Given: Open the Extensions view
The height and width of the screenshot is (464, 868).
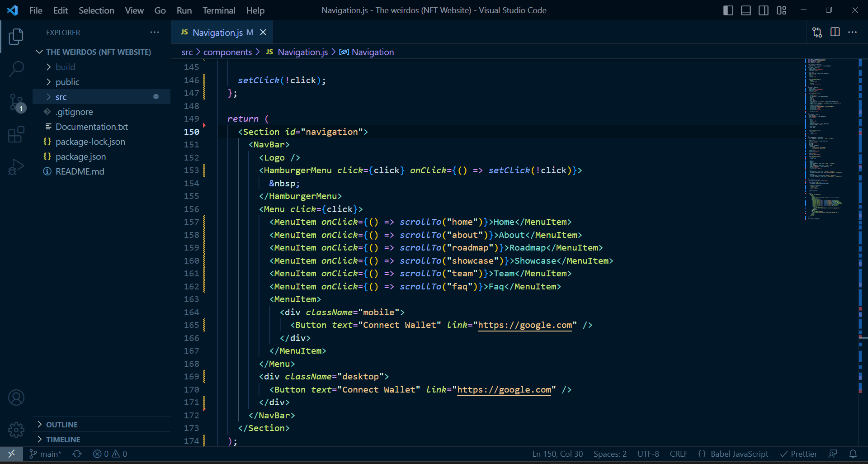Looking at the screenshot, I should coord(16,134).
